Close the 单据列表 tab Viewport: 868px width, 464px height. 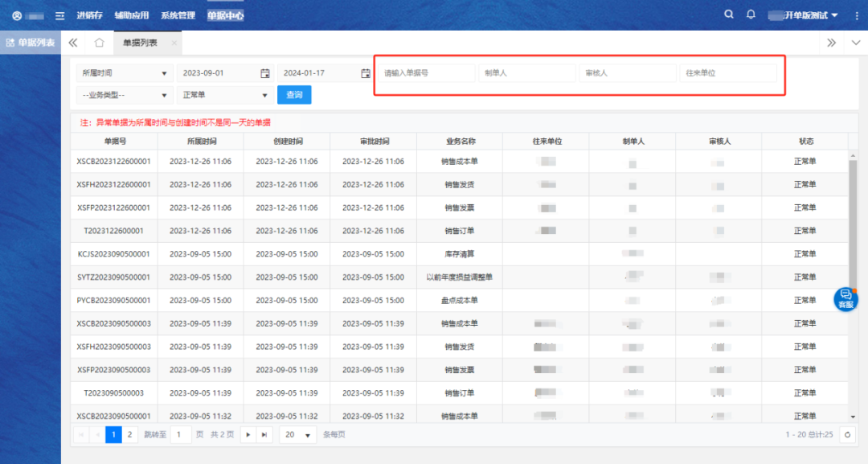tap(174, 43)
